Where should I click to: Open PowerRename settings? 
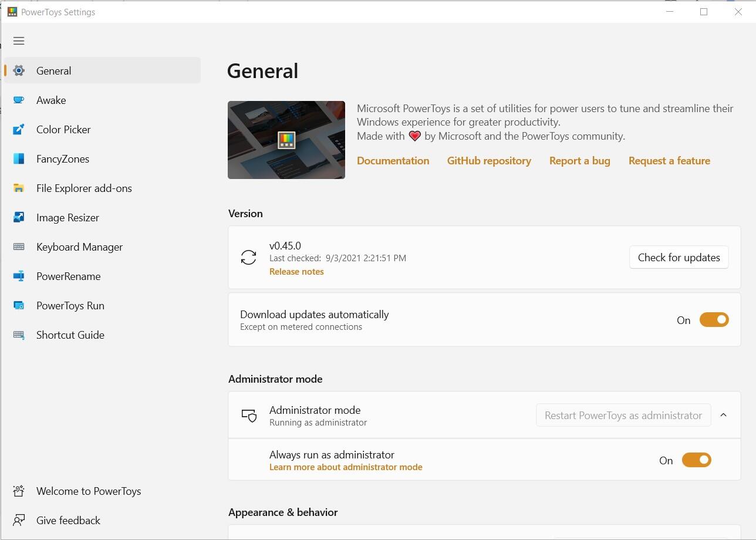[x=102, y=276]
